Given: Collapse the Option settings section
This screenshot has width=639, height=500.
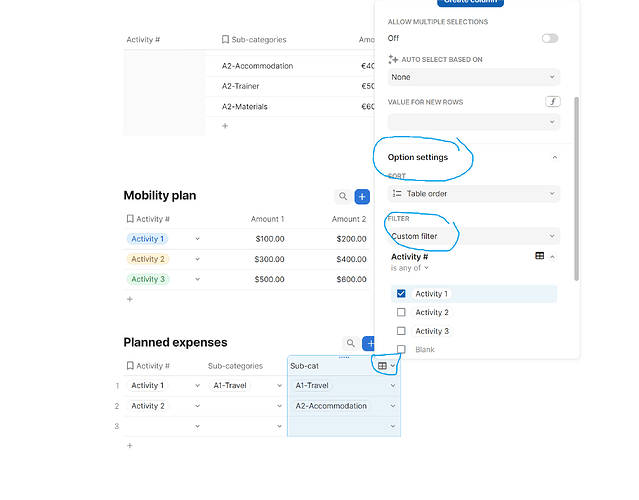Looking at the screenshot, I should coord(554,157).
